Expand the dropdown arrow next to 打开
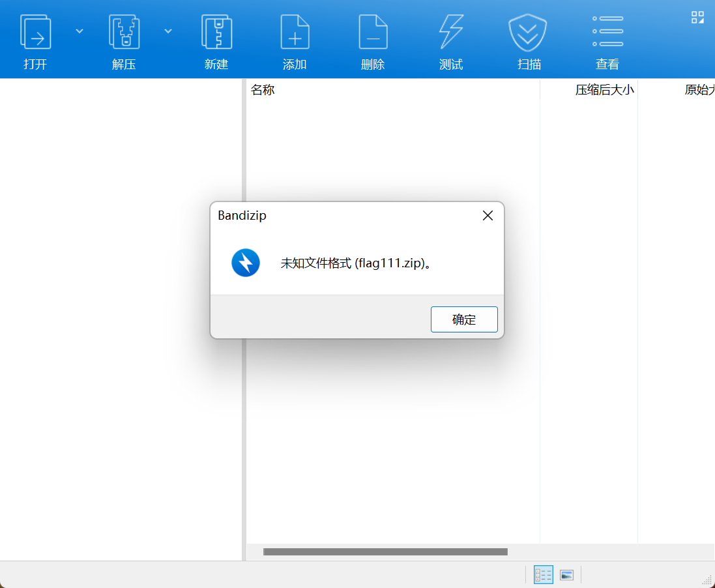The width and height of the screenshot is (715, 588). pyautogui.click(x=80, y=31)
